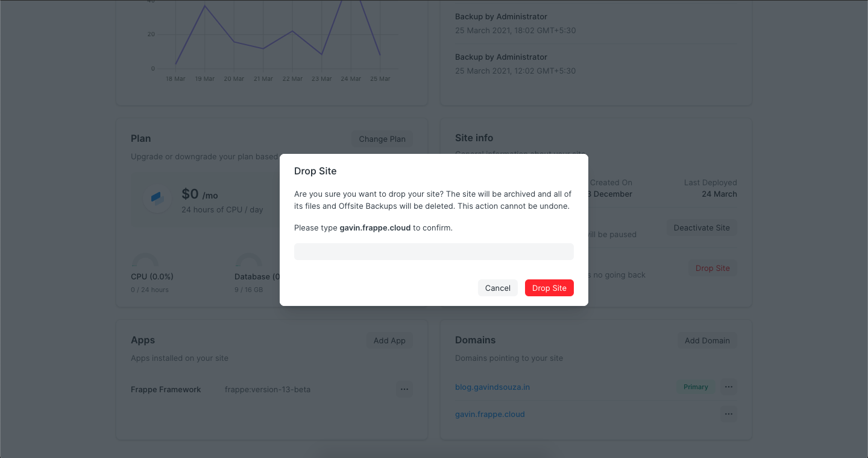Click the green Primary badge
868x458 pixels.
point(696,387)
